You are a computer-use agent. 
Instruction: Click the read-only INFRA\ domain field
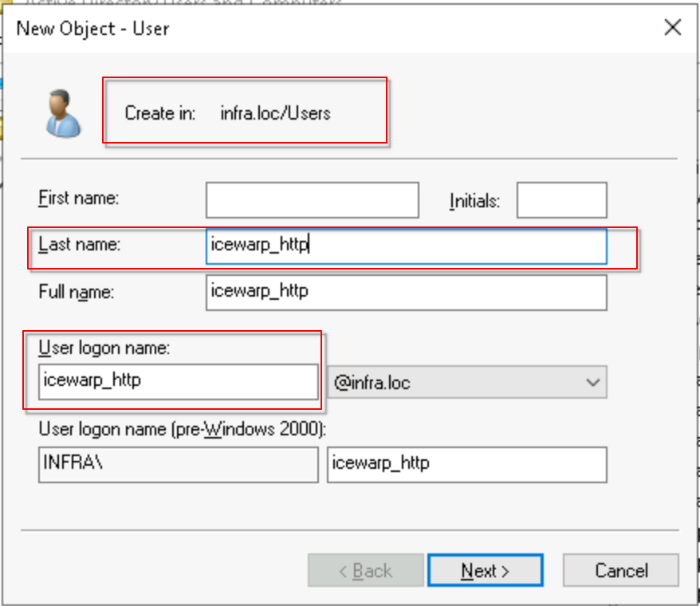coord(178,464)
